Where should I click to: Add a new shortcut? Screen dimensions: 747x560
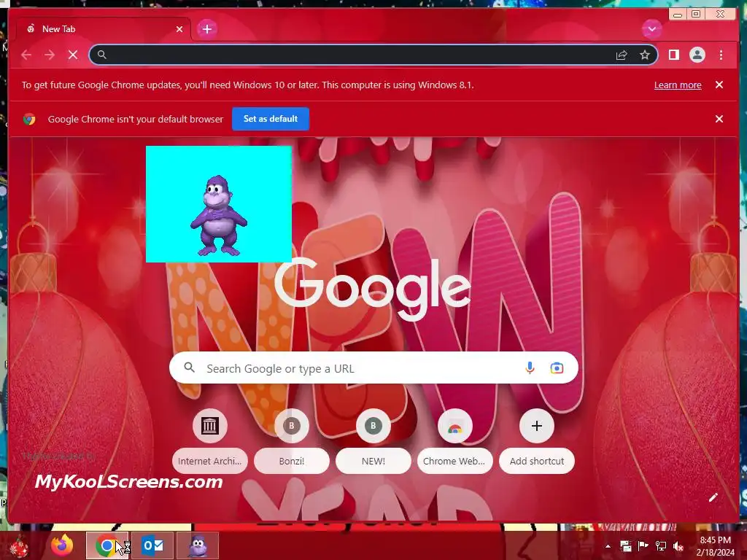[536, 441]
